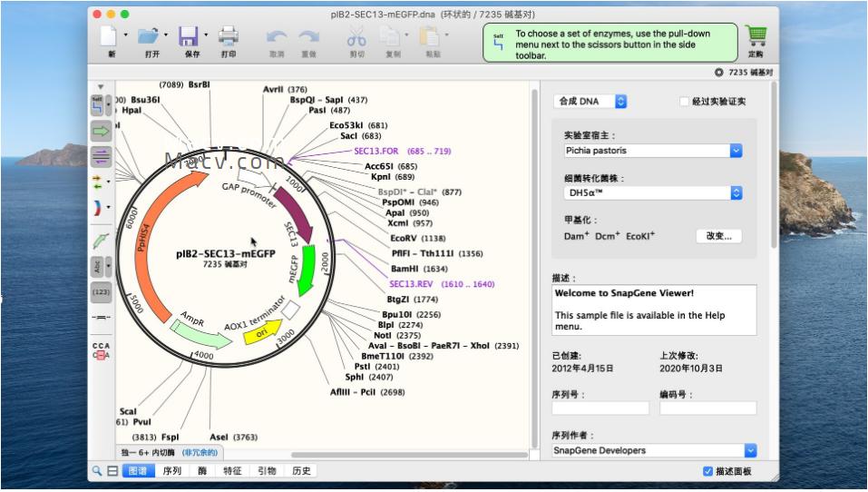Image resolution: width=868 pixels, height=492 pixels.
Task: Click the Cut scissors icon
Action: (x=356, y=37)
